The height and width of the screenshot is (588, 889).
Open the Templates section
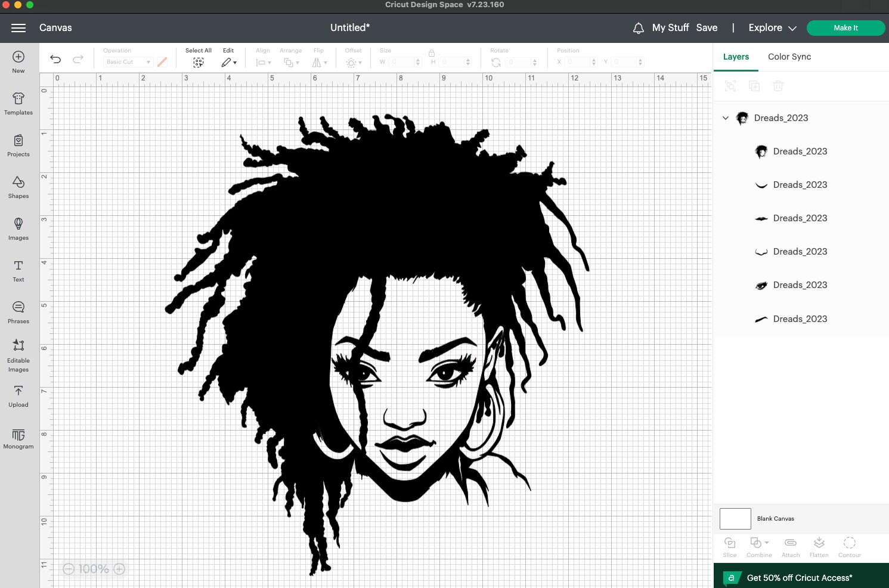(x=18, y=103)
